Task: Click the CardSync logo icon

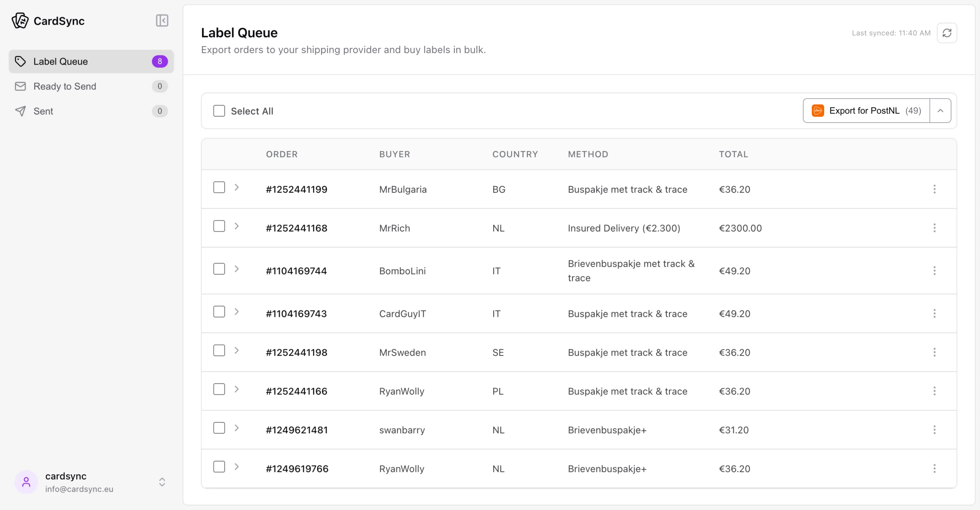Action: click(20, 20)
